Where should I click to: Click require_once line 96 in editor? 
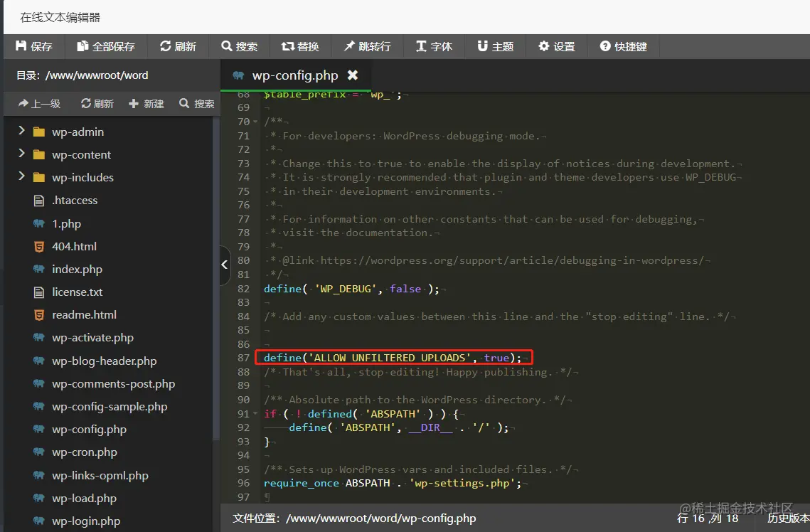tap(392, 484)
